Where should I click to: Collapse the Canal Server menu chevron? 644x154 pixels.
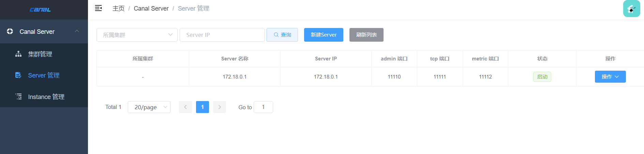pos(77,31)
